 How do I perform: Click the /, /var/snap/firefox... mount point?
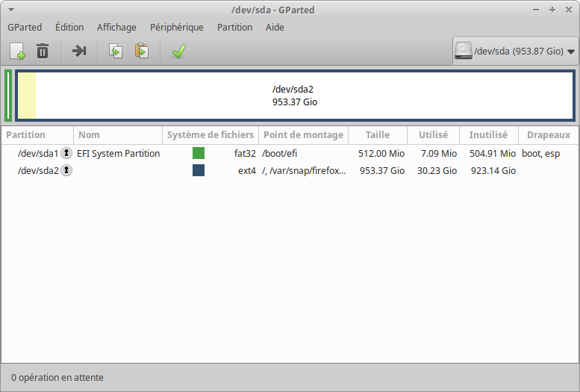[x=304, y=171]
